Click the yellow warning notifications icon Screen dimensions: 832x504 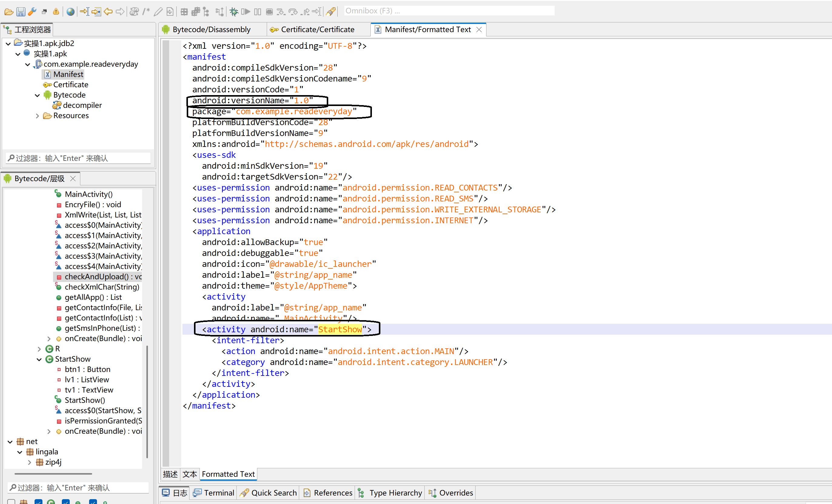pos(56,12)
